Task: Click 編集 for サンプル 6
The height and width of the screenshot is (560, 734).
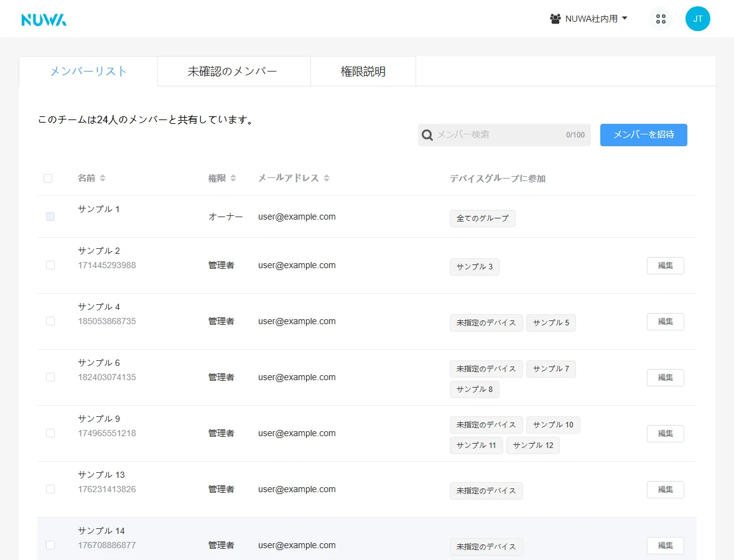Action: tap(665, 378)
